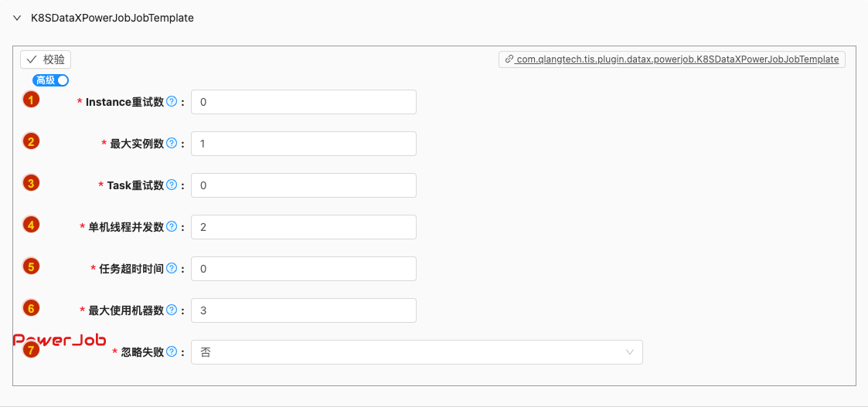Click help icon beside 最大使用机器数
This screenshot has width=868, height=407.
click(x=172, y=310)
